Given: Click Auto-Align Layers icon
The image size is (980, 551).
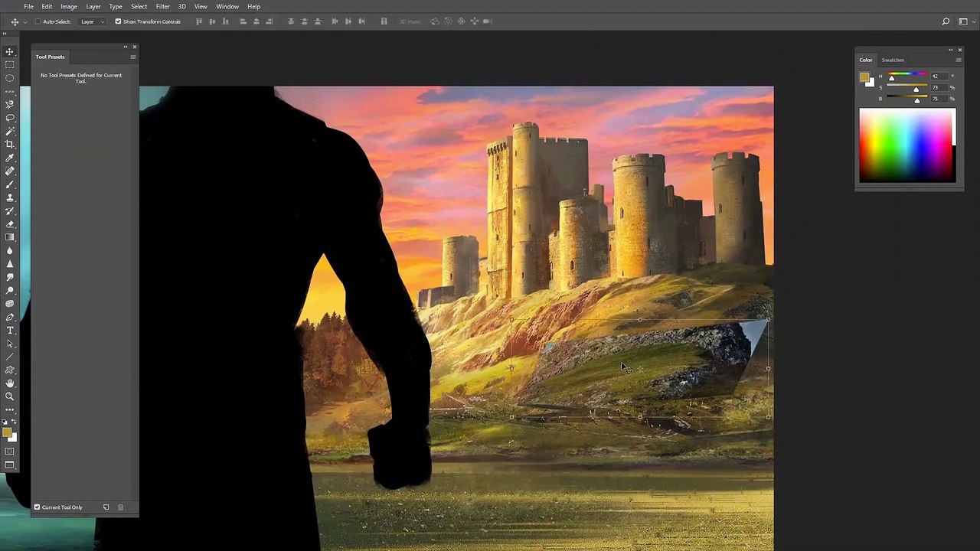Looking at the screenshot, I should (x=384, y=21).
